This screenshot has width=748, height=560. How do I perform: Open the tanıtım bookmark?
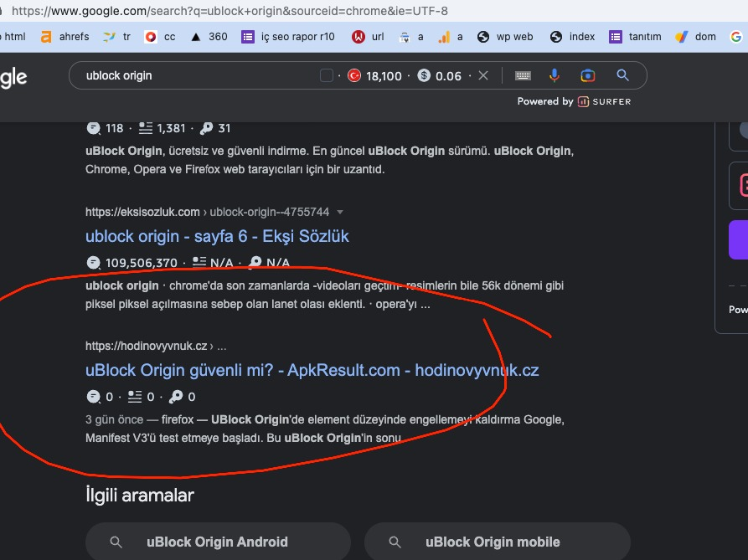click(x=636, y=37)
